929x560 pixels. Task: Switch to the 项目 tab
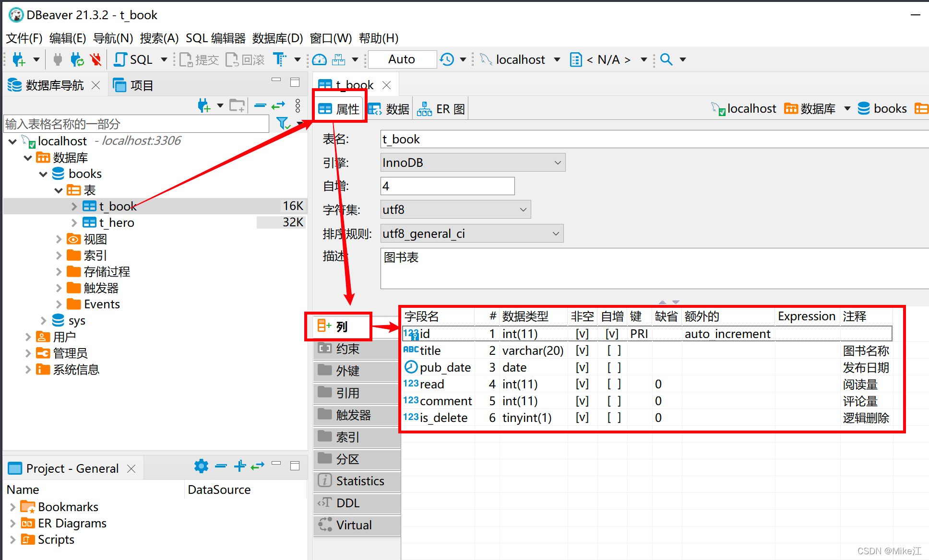133,85
